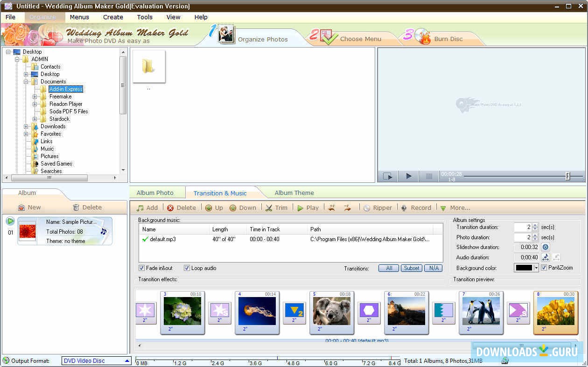Select the hexagon transition before photo 6
This screenshot has height=367, width=588.
click(369, 313)
